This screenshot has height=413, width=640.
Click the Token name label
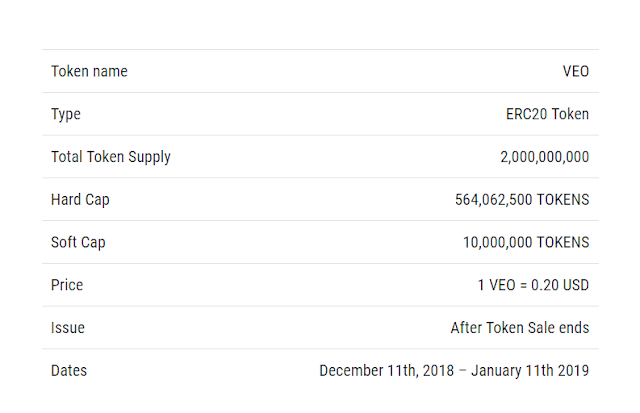tap(89, 71)
